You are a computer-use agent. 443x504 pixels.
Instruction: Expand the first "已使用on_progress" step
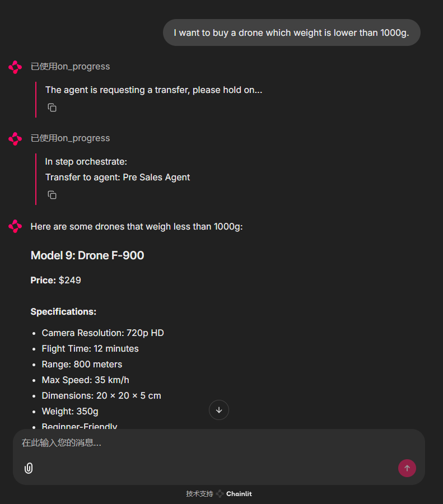pos(70,67)
